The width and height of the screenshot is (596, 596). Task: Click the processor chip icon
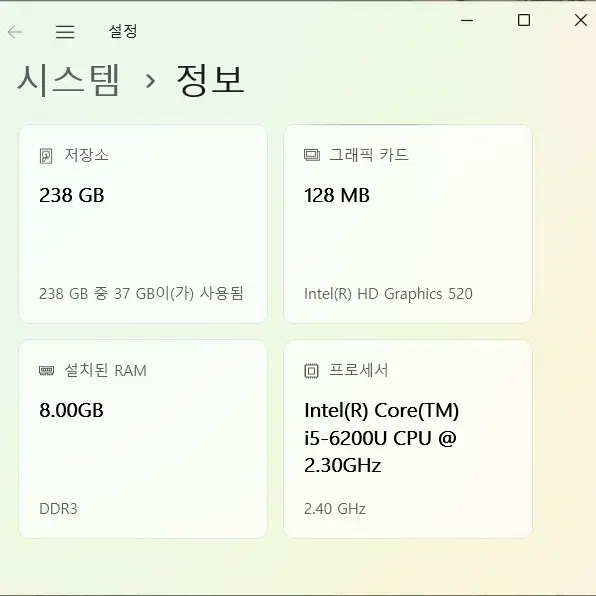(x=311, y=371)
